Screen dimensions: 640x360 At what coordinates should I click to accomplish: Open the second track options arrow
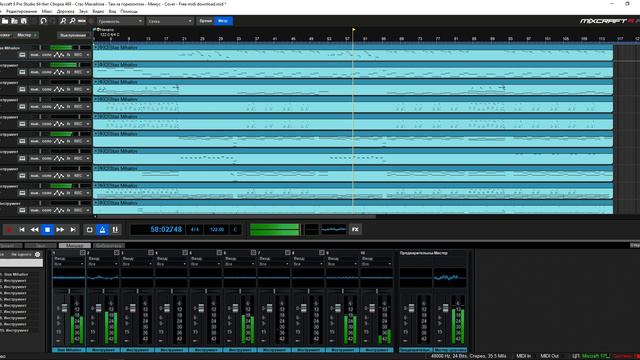(88, 72)
